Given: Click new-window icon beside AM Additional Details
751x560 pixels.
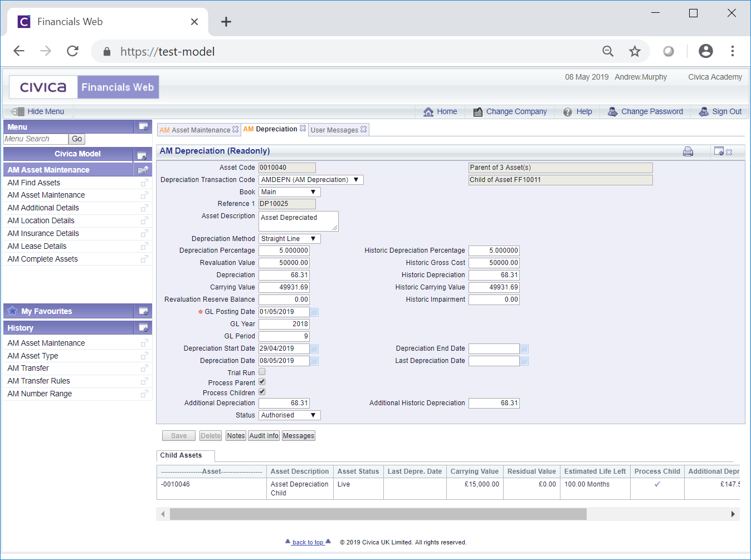Looking at the screenshot, I should (x=144, y=208).
